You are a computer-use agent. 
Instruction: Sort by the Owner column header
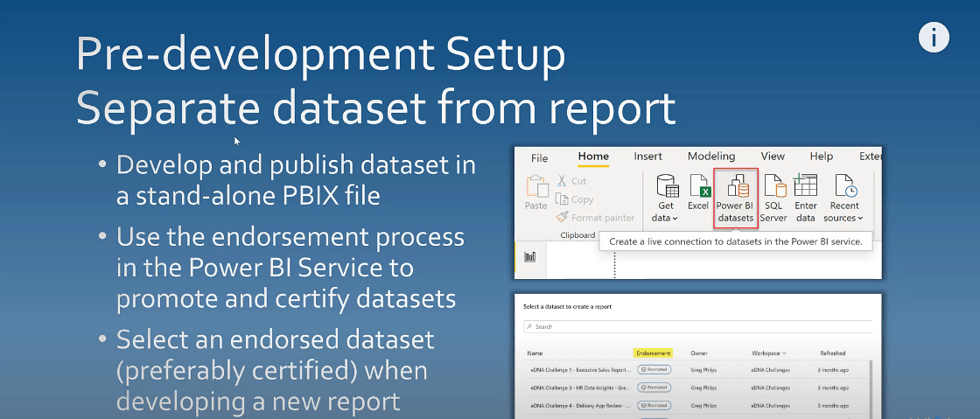(699, 353)
